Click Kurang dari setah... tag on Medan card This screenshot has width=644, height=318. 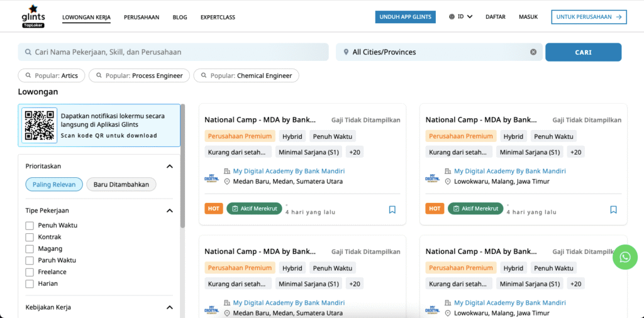pos(238,152)
